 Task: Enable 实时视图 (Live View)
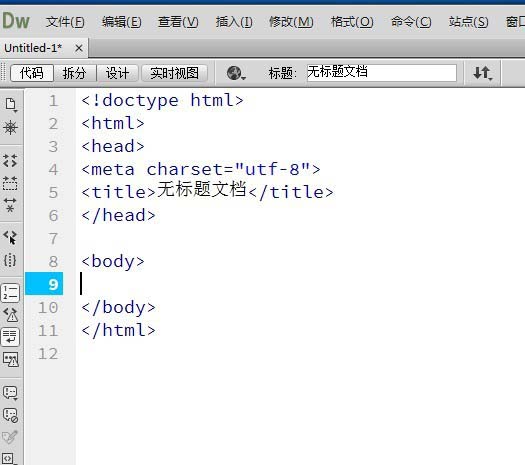174,73
